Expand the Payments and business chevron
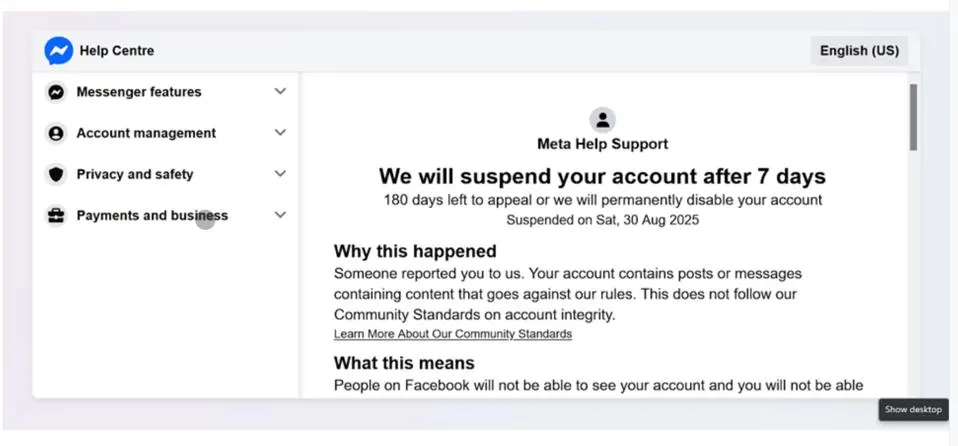958x446 pixels. pos(280,215)
